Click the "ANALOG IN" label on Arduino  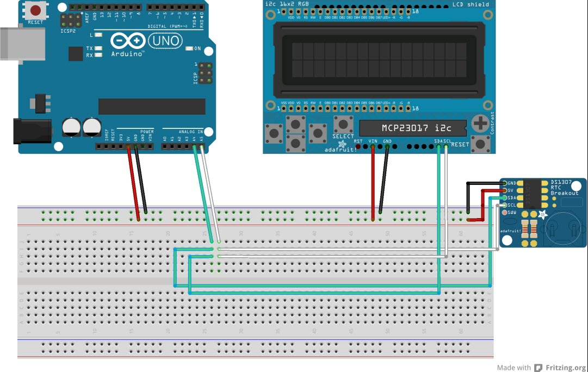[x=190, y=132]
